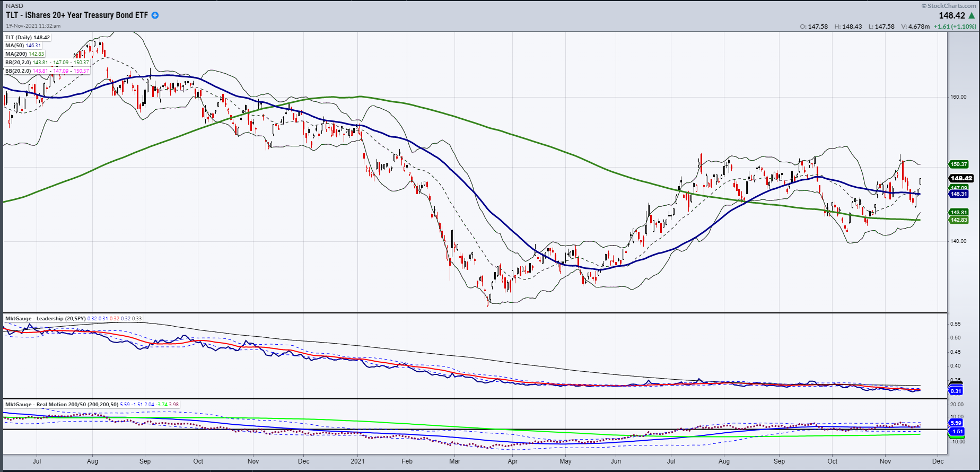Viewport: 980px width, 472px height.
Task: Click the Feb month marker on time axis
Action: 407,461
